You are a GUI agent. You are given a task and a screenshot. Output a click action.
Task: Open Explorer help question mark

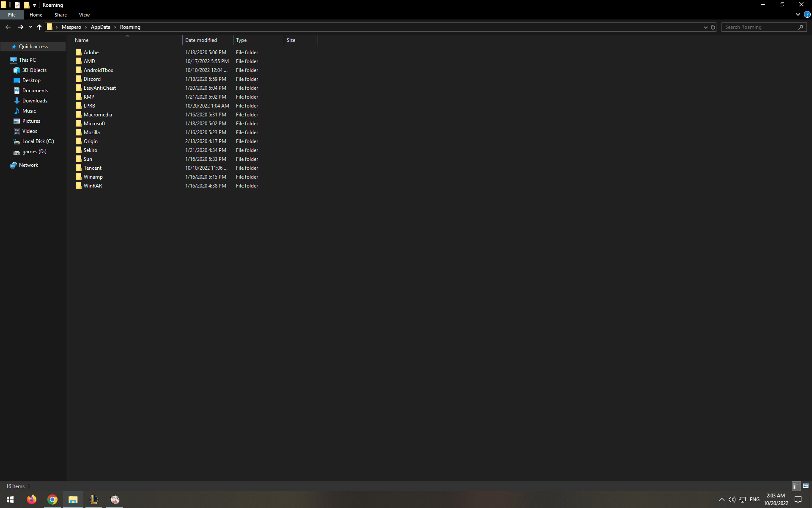pyautogui.click(x=807, y=14)
